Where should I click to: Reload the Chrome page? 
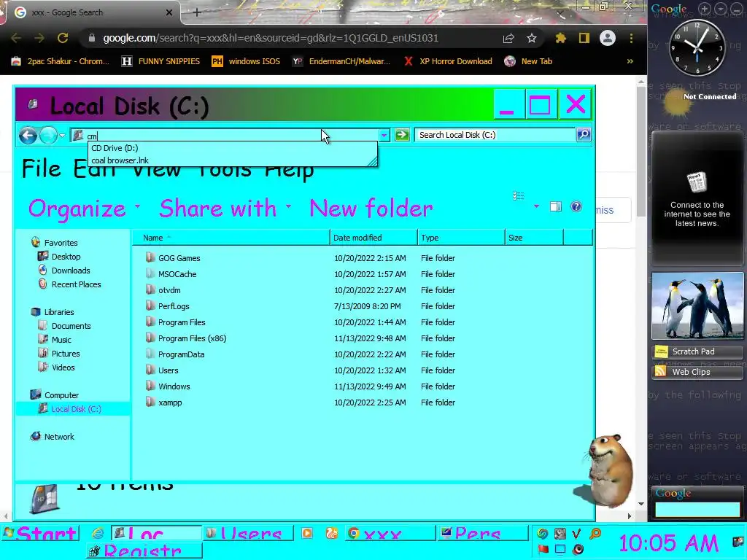pos(63,38)
